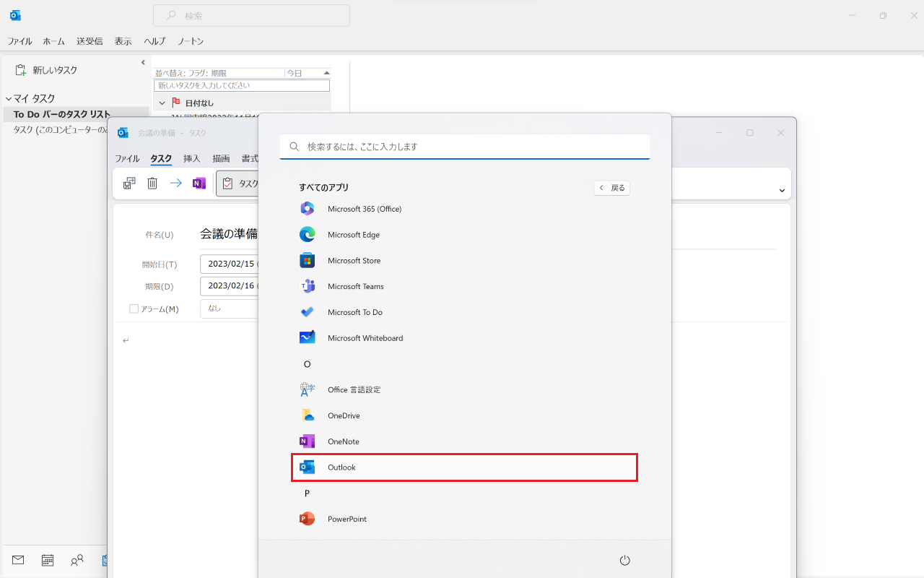
Task: Jump to letter O section header
Action: coord(307,364)
